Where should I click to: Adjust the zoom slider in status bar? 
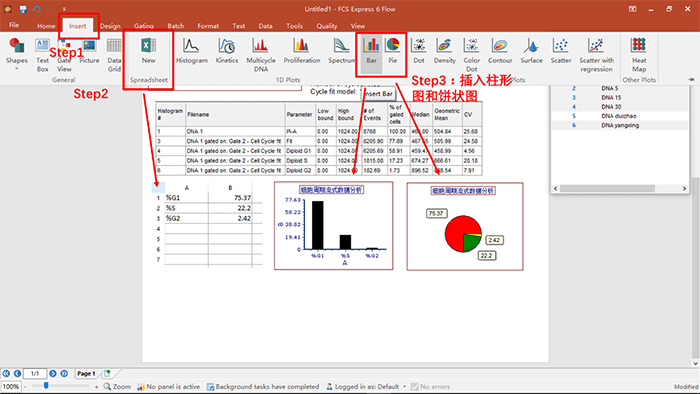(x=46, y=386)
